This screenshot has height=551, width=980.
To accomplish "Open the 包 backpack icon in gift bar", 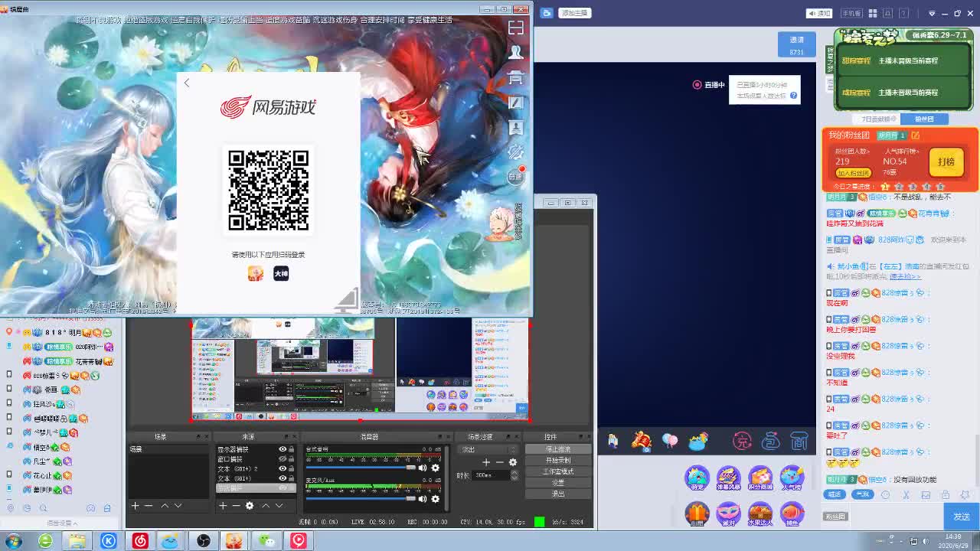I will tap(771, 441).
